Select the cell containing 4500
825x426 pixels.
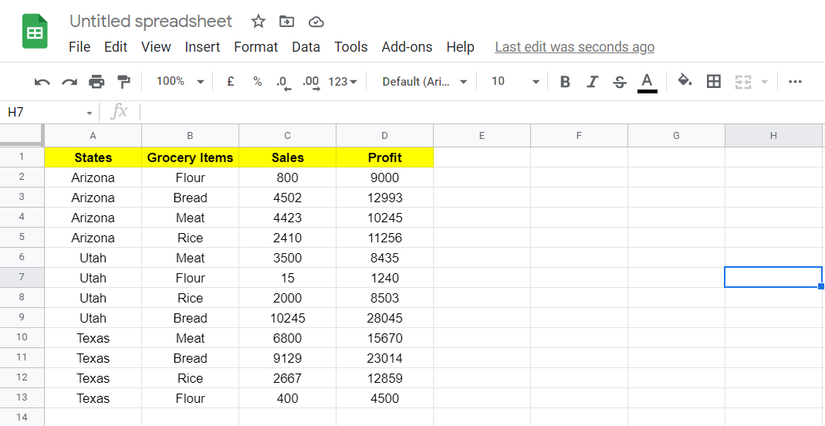click(x=385, y=398)
